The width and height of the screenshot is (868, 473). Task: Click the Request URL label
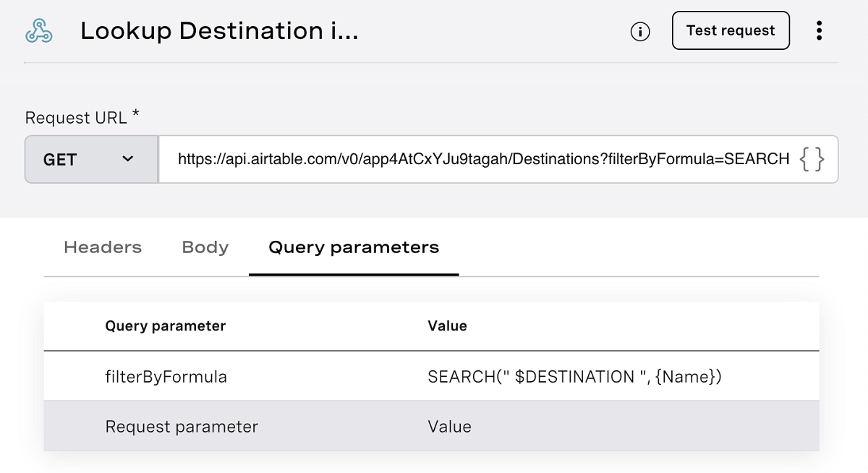click(82, 118)
